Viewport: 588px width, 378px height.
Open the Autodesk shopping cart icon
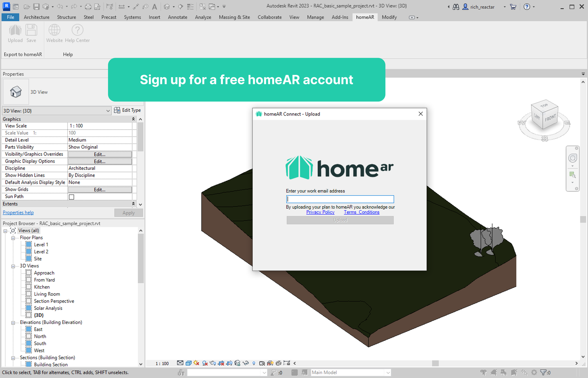513,7
